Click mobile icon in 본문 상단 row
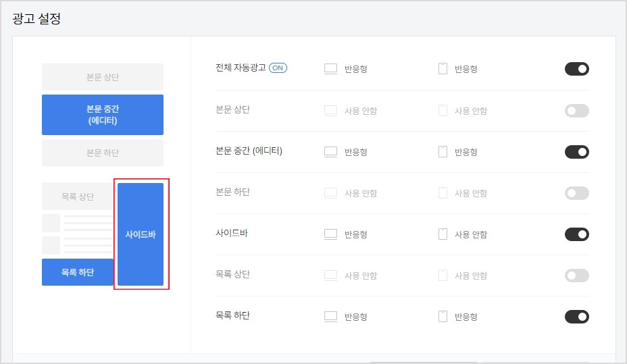The height and width of the screenshot is (364, 627). coord(443,110)
